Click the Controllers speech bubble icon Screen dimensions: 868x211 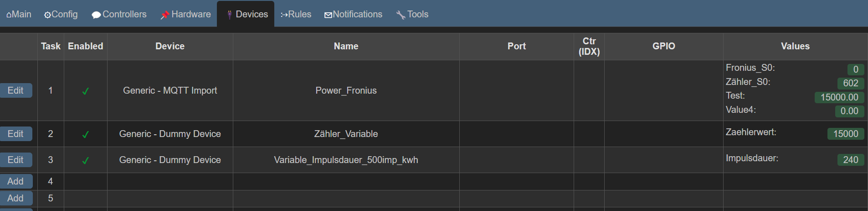point(96,15)
